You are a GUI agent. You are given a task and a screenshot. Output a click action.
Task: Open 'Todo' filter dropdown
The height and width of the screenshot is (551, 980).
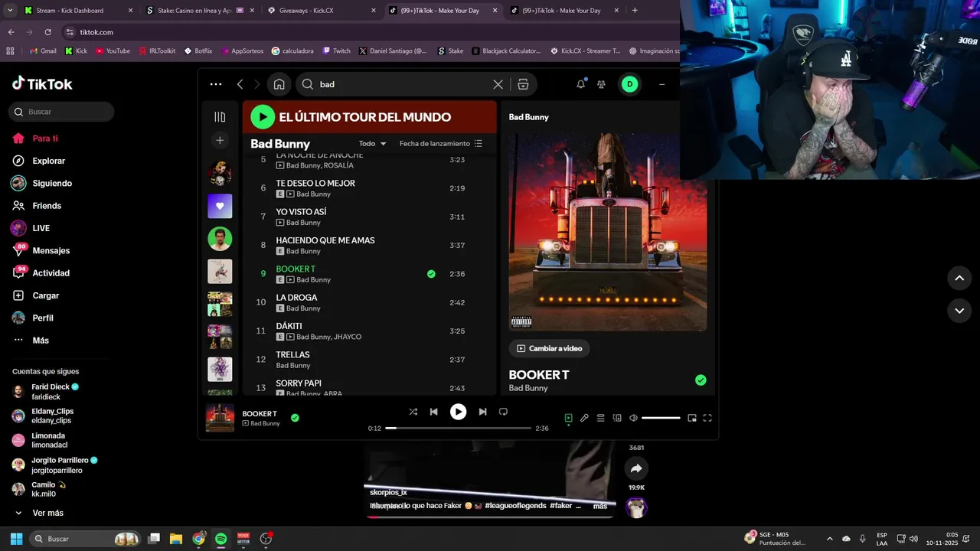[373, 143]
